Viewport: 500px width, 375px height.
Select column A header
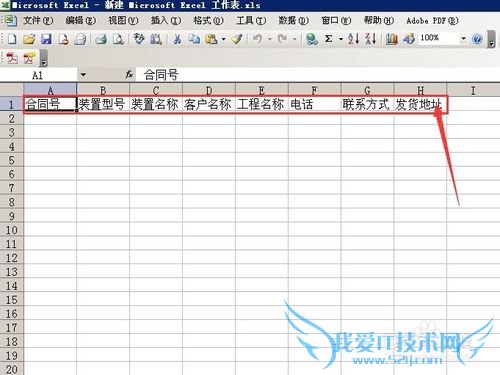(x=50, y=90)
